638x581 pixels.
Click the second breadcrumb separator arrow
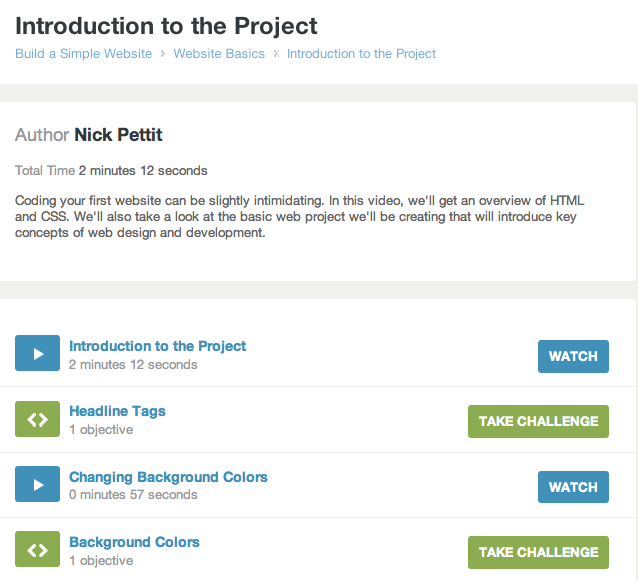276,54
